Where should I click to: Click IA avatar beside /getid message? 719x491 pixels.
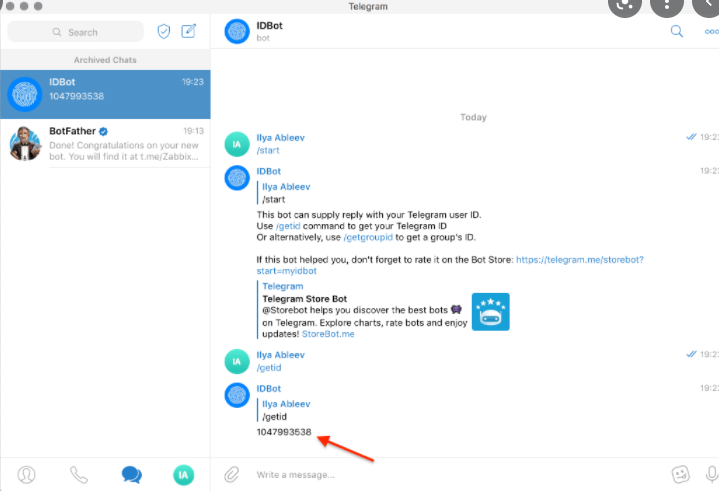[x=237, y=362]
